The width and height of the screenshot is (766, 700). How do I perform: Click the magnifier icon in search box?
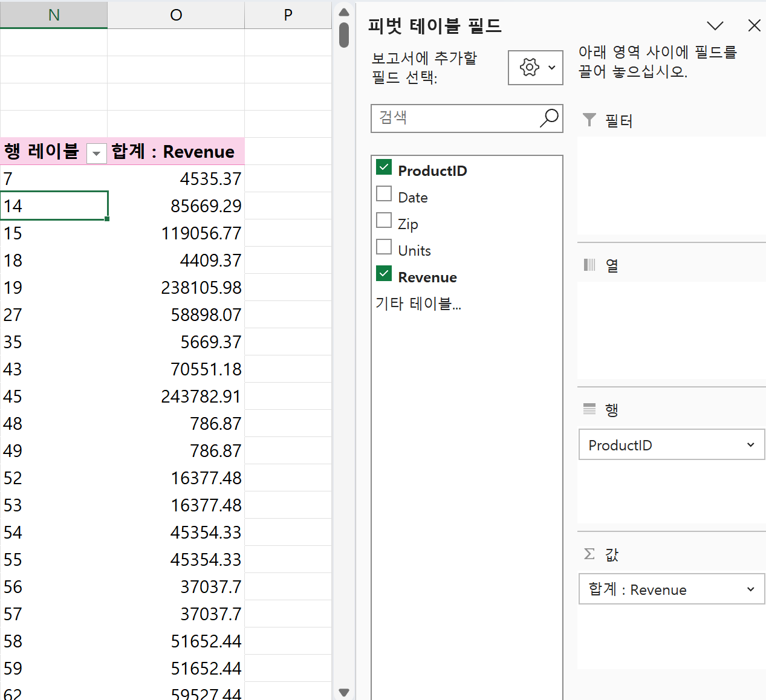tap(548, 118)
